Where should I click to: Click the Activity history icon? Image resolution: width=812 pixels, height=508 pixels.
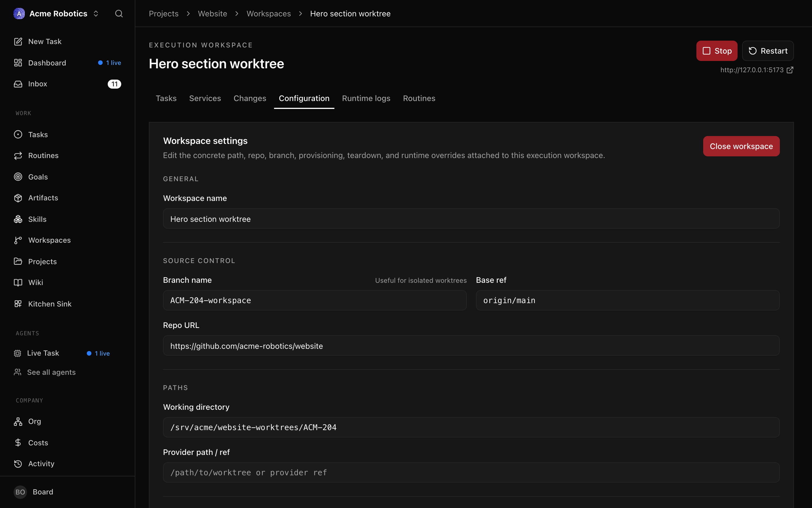(x=18, y=464)
